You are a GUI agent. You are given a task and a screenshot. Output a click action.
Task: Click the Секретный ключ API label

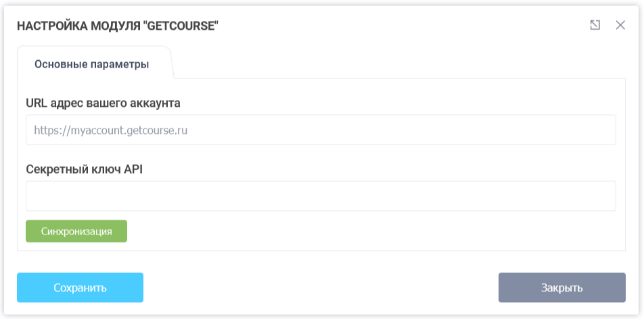point(85,169)
